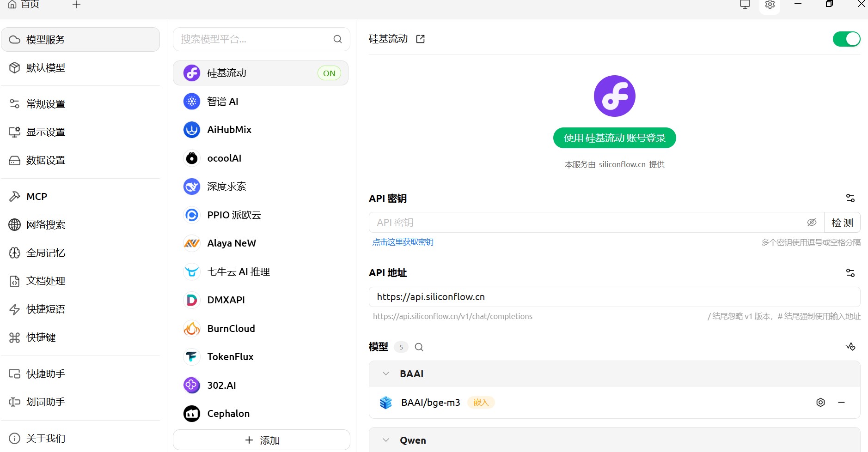868x452 pixels.
Task: Click the BAAI/bge-m3 model icon
Action: [x=385, y=403]
